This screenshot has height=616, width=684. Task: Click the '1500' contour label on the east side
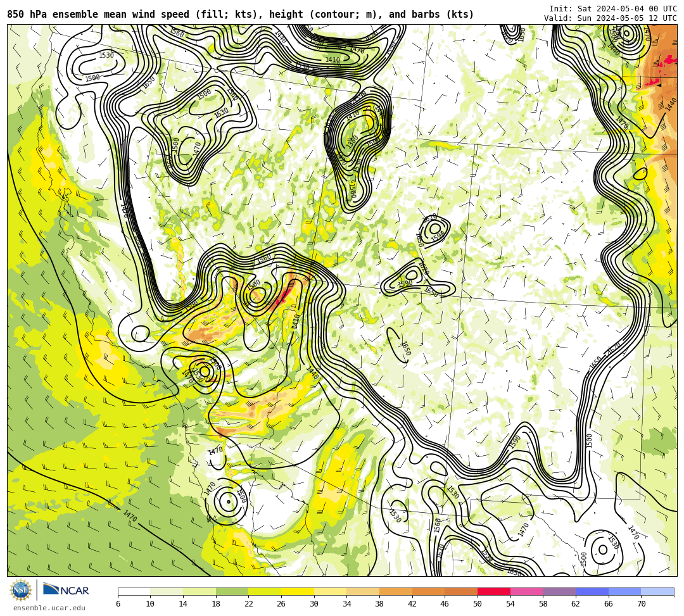(x=590, y=441)
